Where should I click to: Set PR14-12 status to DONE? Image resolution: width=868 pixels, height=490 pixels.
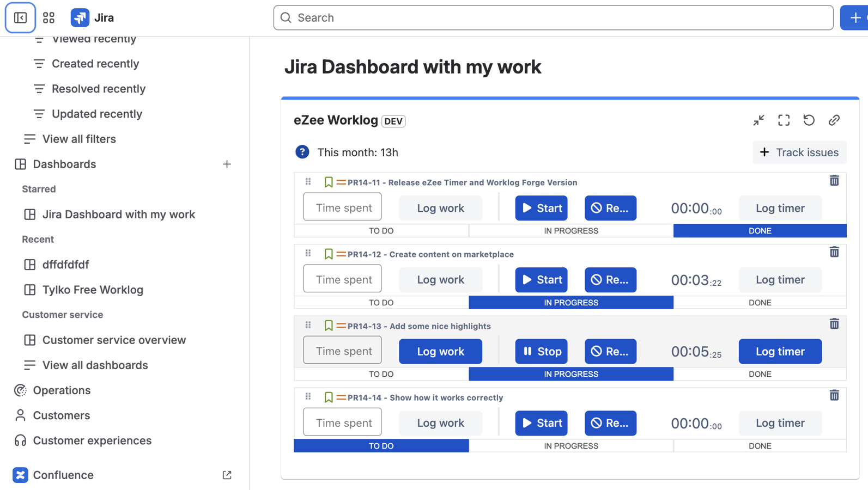760,303
